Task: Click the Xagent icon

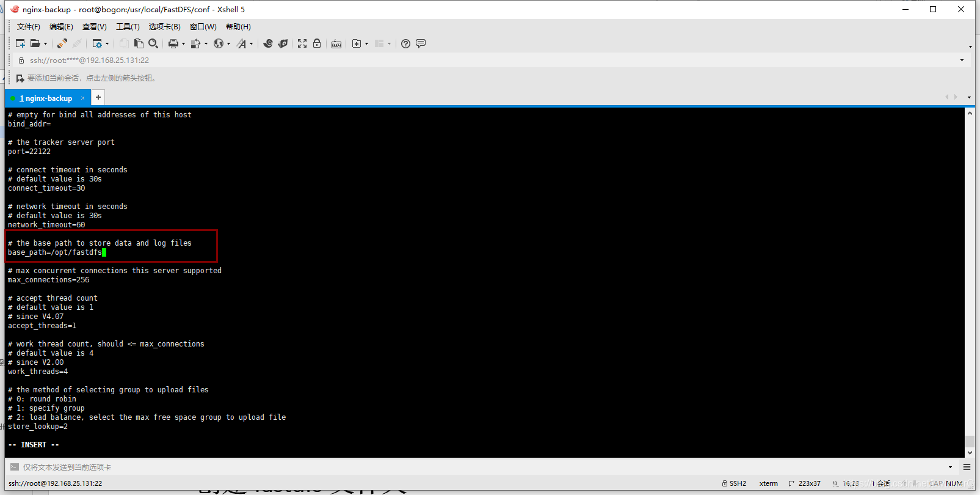Action: coord(283,43)
